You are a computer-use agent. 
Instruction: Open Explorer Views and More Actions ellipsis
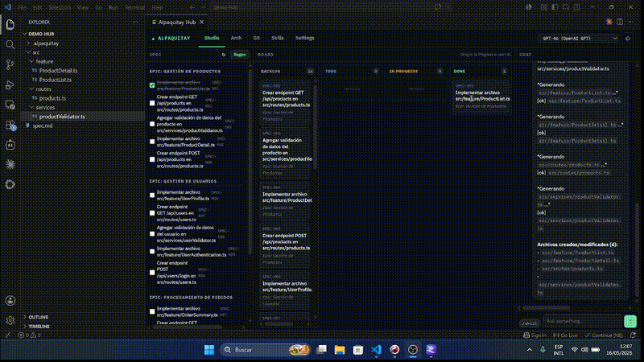tap(135, 23)
